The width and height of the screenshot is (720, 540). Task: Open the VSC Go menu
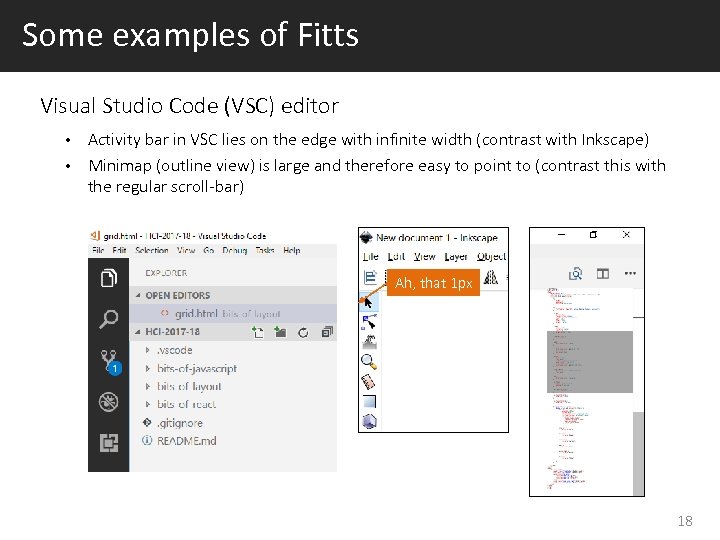(209, 250)
